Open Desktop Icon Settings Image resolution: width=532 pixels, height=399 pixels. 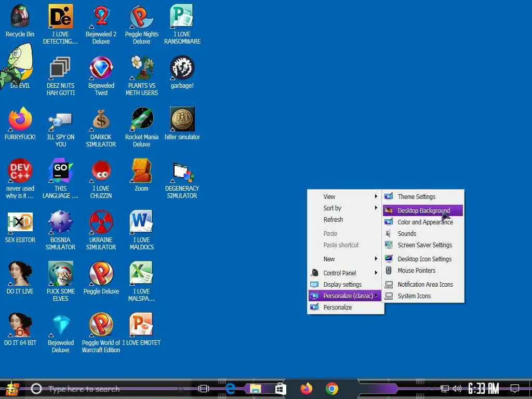[423, 259]
